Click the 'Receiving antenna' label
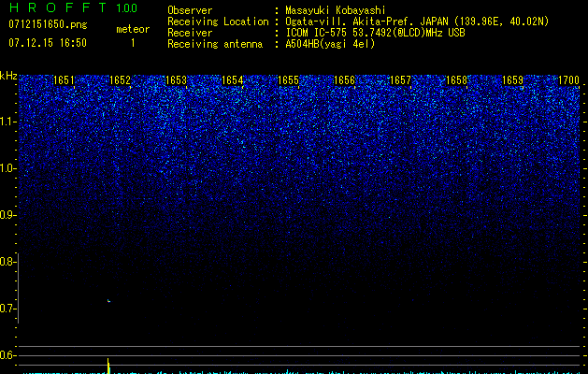The width and height of the screenshot is (588, 374). tap(215, 44)
